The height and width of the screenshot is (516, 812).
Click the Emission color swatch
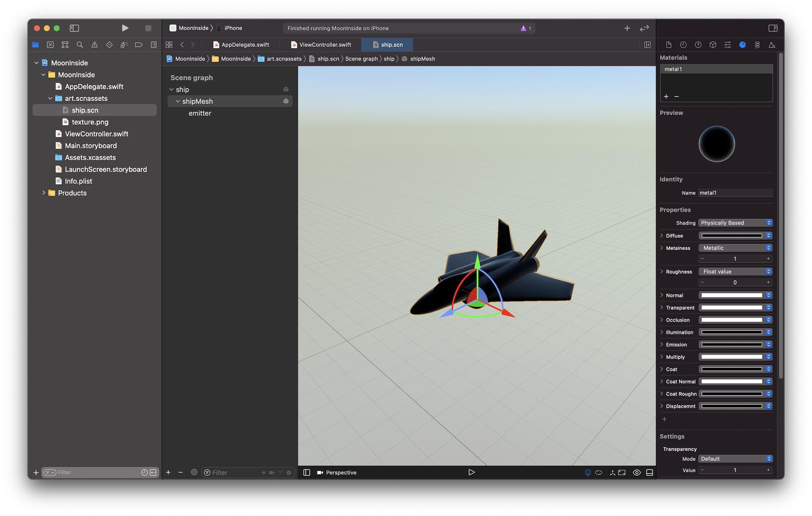pos(731,344)
